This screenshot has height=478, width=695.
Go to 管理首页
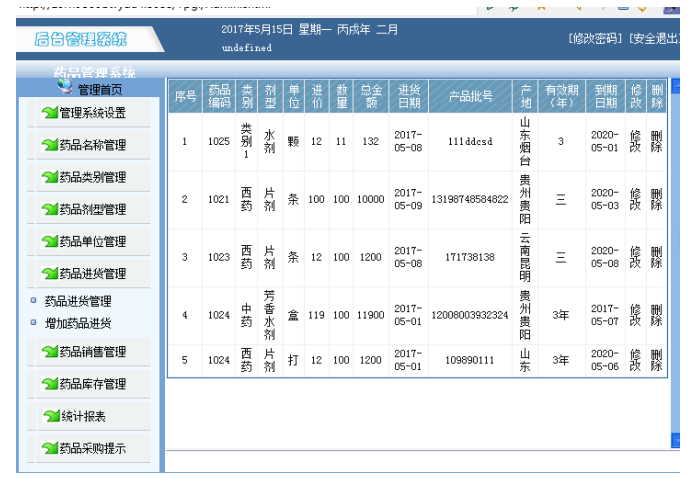tap(100, 90)
